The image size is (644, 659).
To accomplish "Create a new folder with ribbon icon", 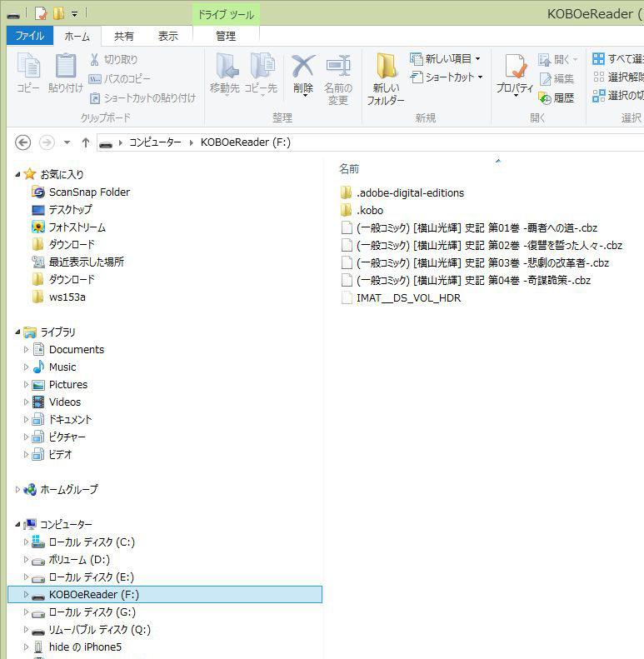I will (x=386, y=66).
